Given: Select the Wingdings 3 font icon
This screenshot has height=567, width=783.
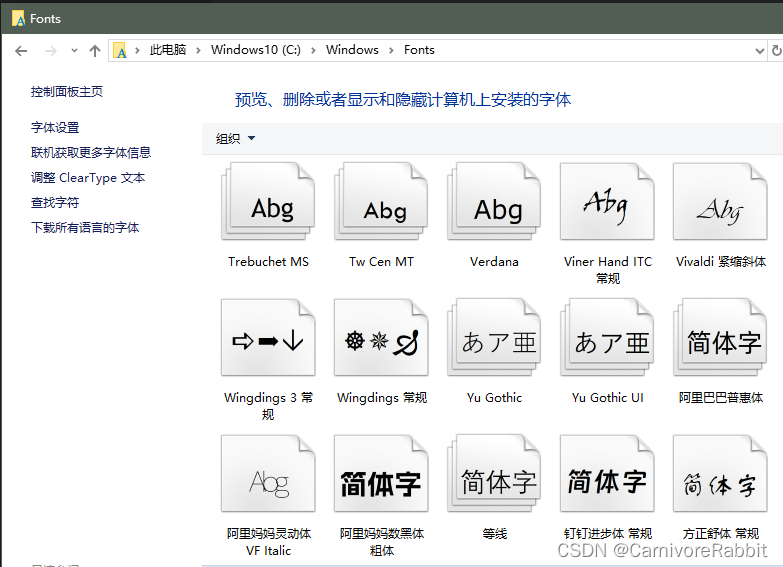Looking at the screenshot, I should pos(268,337).
